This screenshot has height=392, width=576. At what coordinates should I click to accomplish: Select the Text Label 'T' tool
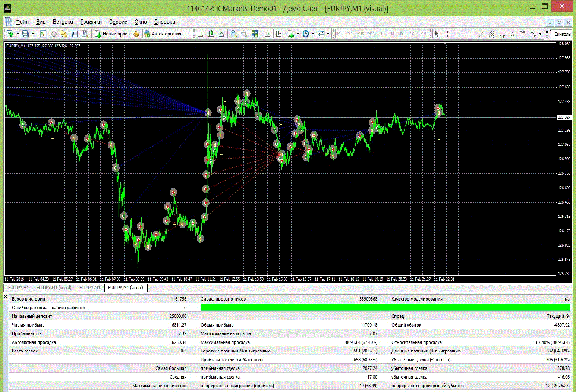523,34
